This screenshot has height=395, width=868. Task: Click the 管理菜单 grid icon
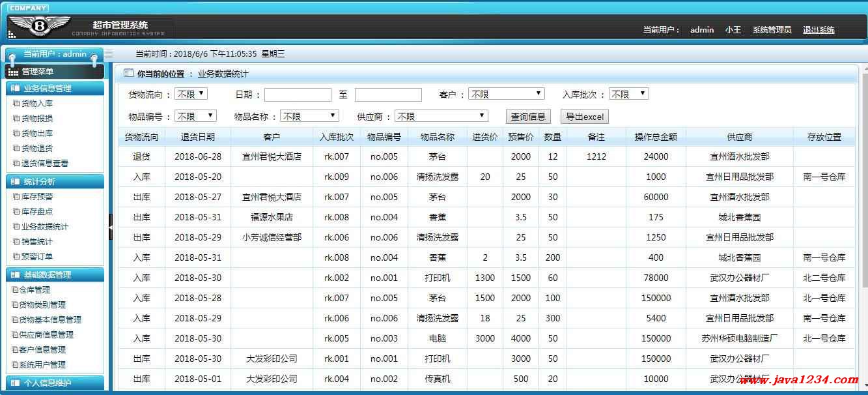[x=13, y=72]
